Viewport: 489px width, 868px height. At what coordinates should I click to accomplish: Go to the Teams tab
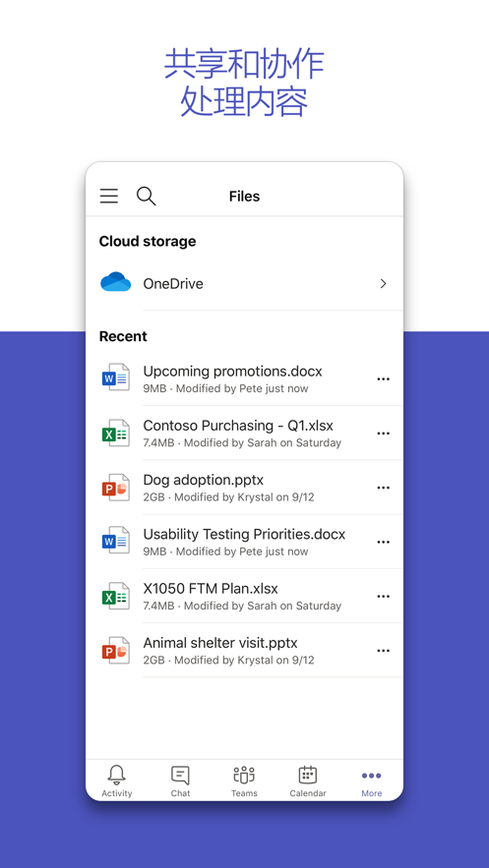click(x=244, y=781)
